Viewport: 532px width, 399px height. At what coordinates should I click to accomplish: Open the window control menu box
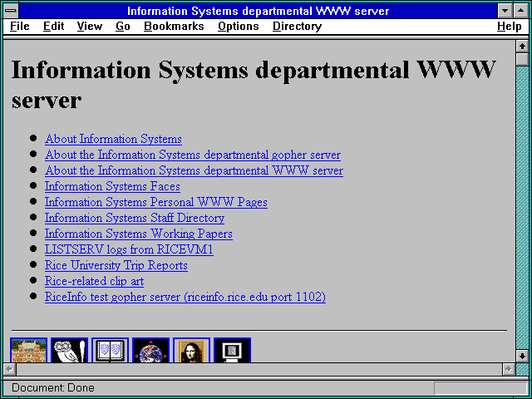point(11,11)
